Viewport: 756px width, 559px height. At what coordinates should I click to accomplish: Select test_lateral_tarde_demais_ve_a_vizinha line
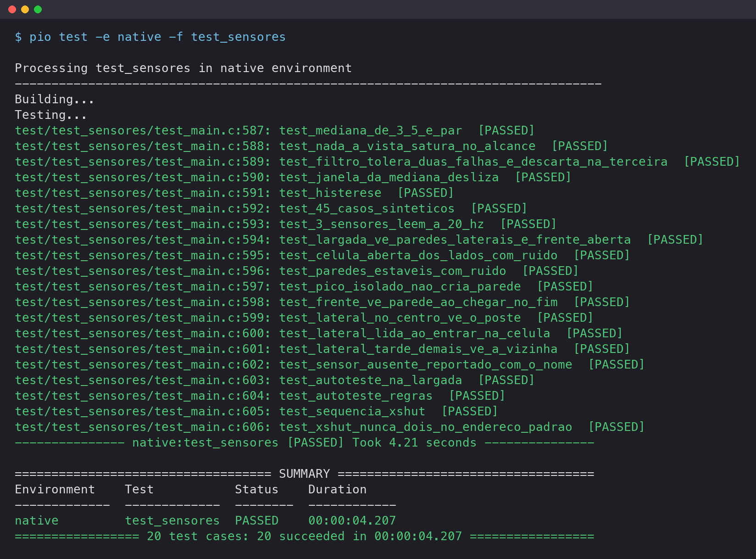click(x=322, y=349)
